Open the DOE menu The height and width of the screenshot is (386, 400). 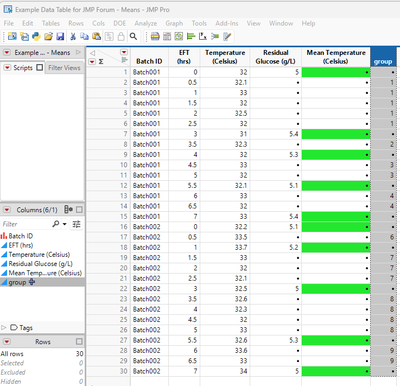click(x=119, y=23)
